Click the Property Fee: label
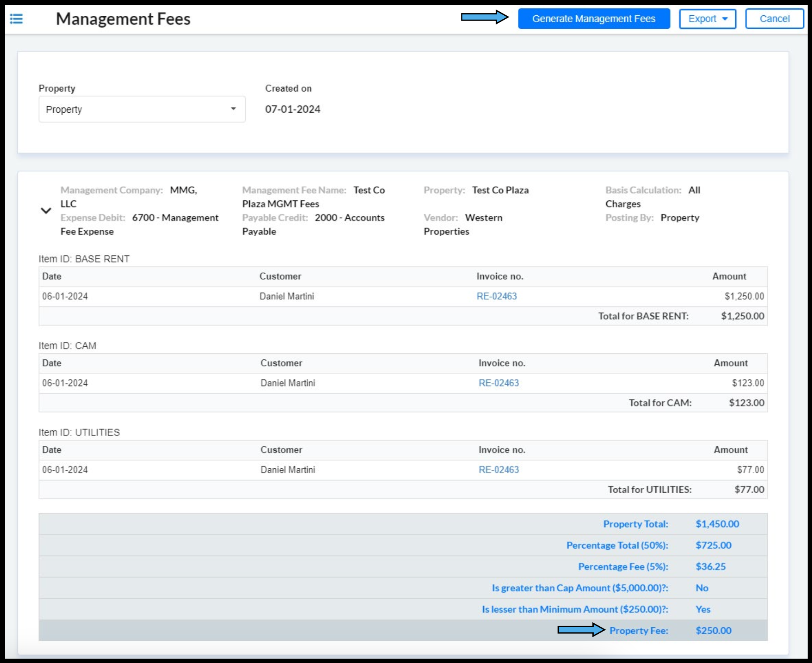Screen dimensions: 812x663 [639, 630]
